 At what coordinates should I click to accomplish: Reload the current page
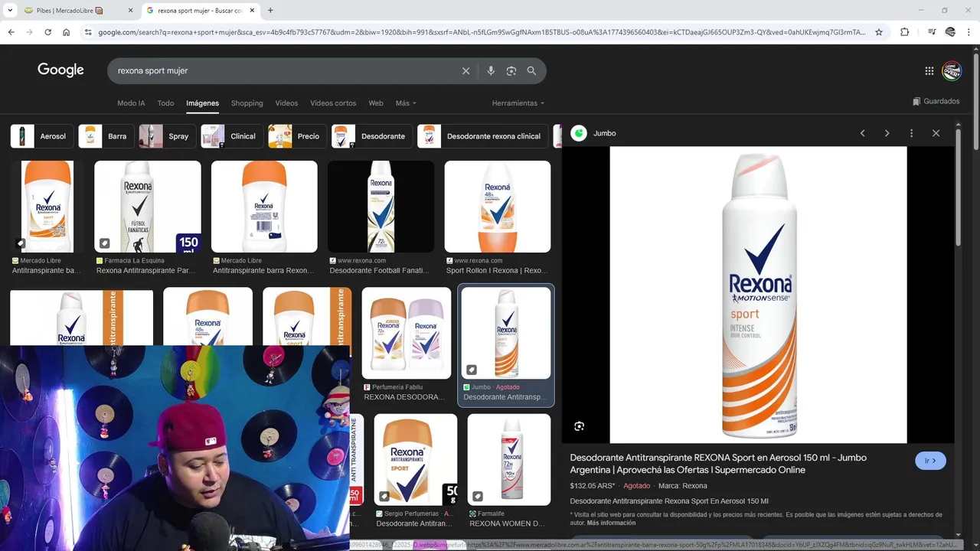[x=47, y=32]
